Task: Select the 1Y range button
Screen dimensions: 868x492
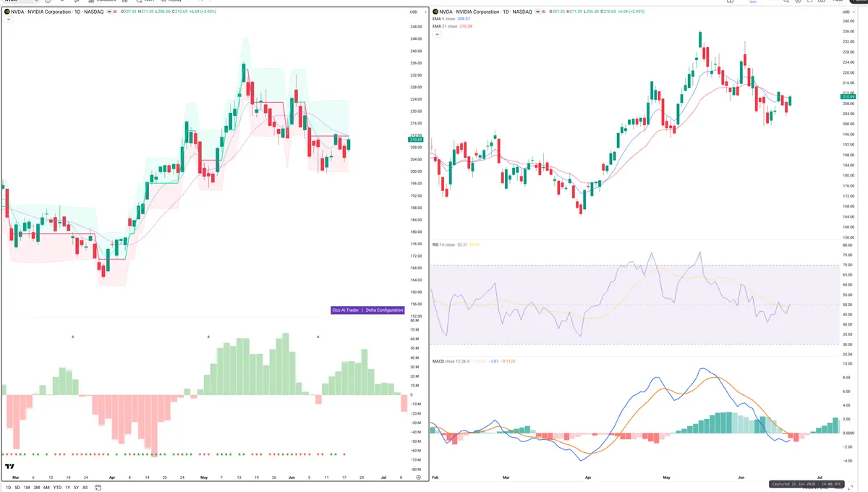Action: click(x=67, y=488)
